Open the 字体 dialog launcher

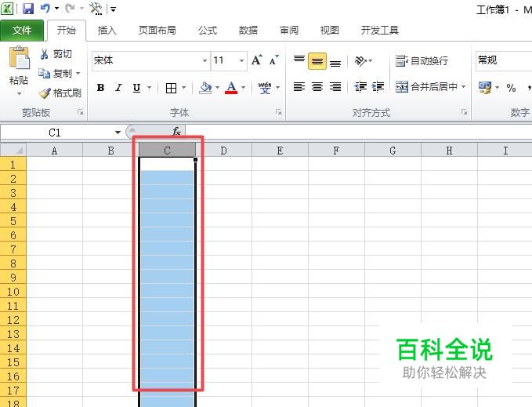279,112
